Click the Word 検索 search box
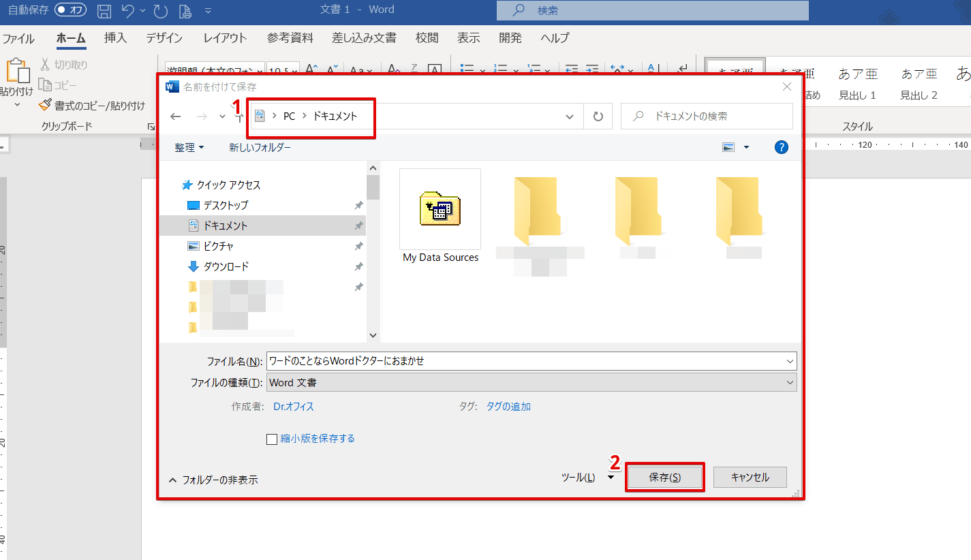This screenshot has width=971, height=560. 653,10
